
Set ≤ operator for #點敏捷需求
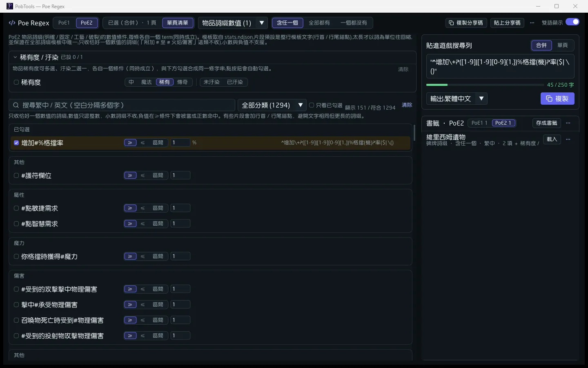[143, 208]
